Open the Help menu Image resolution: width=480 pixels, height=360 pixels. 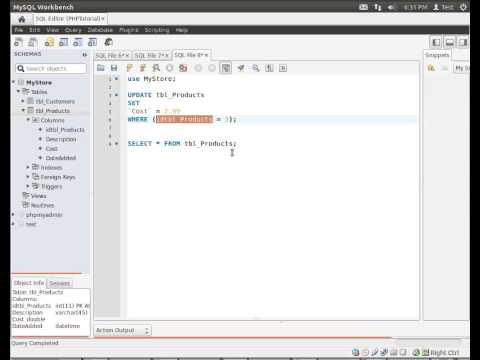click(182, 30)
